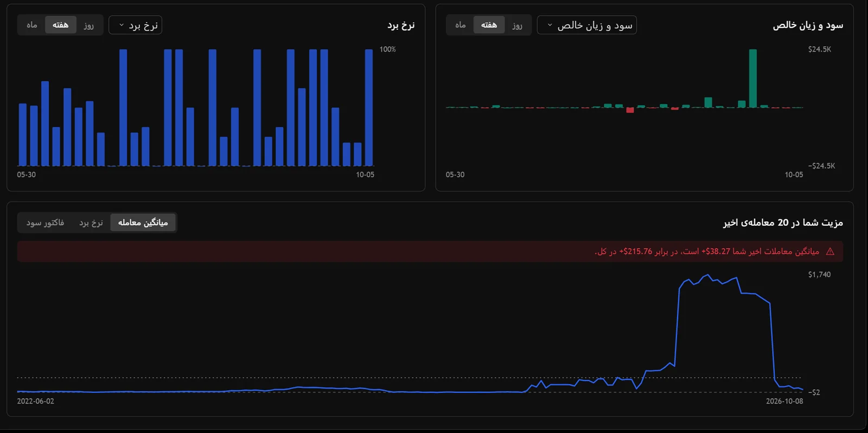Image resolution: width=868 pixels, height=433 pixels.
Task: Click the 100% axis label on the win rate chart
Action: (387, 49)
